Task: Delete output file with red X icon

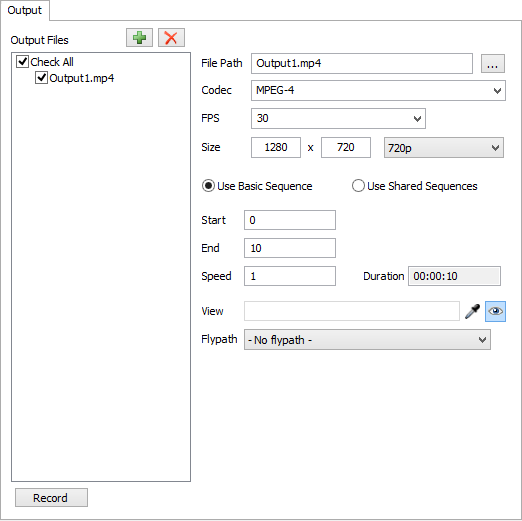Action: [171, 38]
